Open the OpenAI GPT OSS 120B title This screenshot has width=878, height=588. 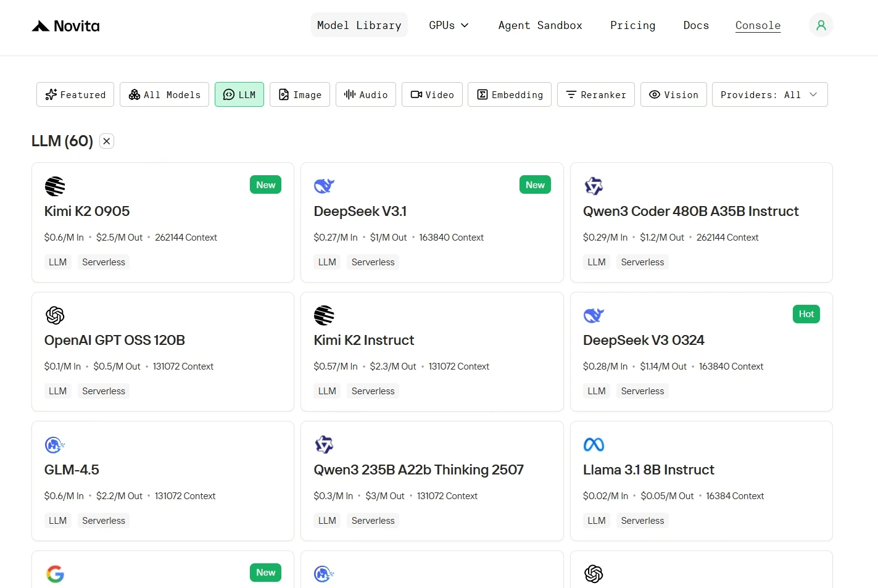pyautogui.click(x=115, y=341)
